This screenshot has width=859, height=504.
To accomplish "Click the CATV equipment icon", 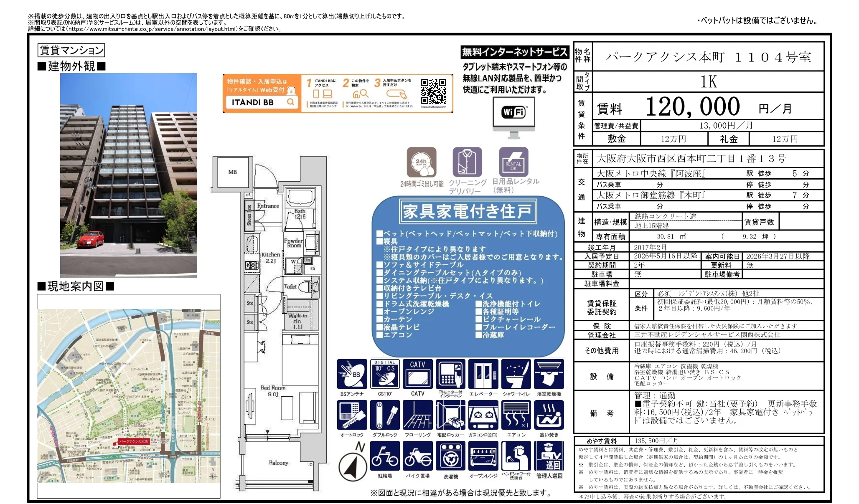I will pos(418,374).
